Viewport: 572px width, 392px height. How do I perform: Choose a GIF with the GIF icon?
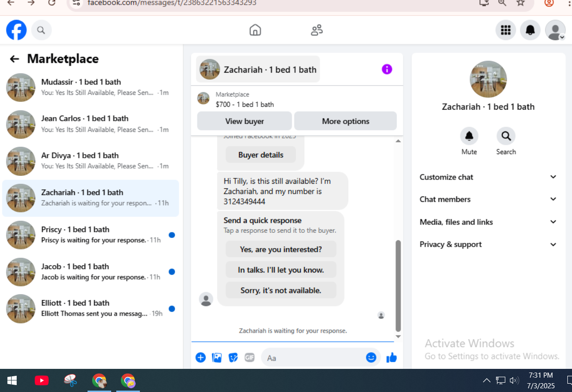tap(250, 357)
